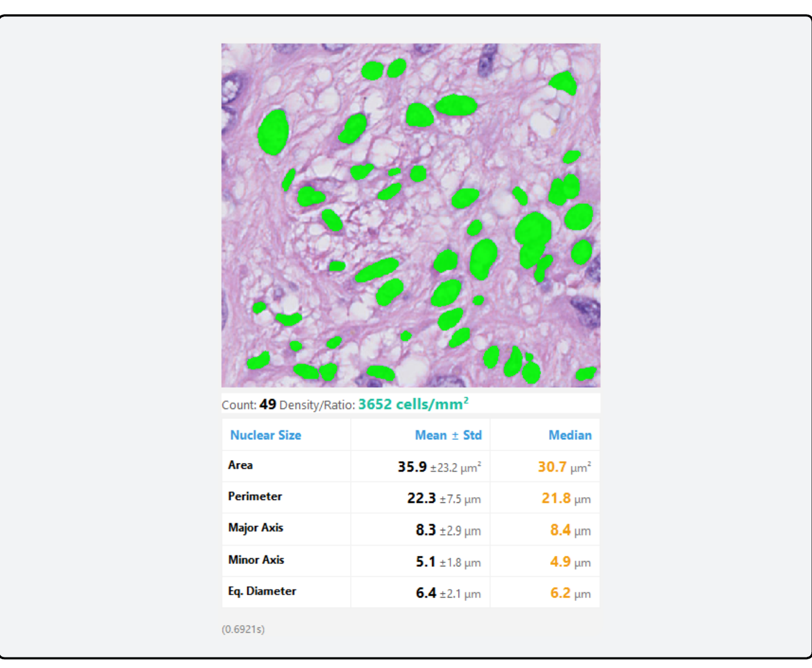Select the Eq. Diameter row label
Image resolution: width=812 pixels, height=668 pixels.
point(262,591)
